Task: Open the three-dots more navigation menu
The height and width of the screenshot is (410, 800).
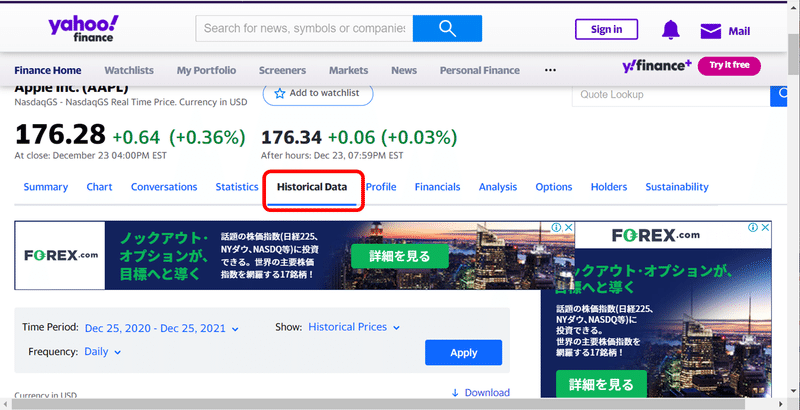Action: 550,70
